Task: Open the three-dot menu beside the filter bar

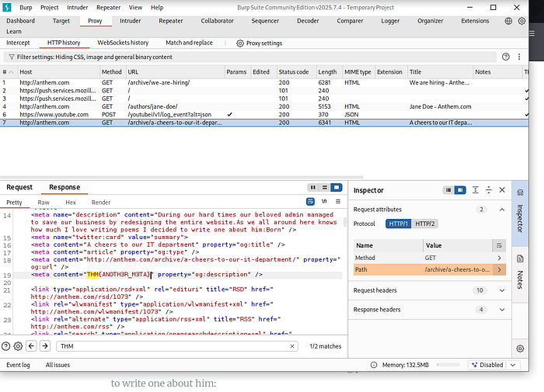Action: [519, 57]
